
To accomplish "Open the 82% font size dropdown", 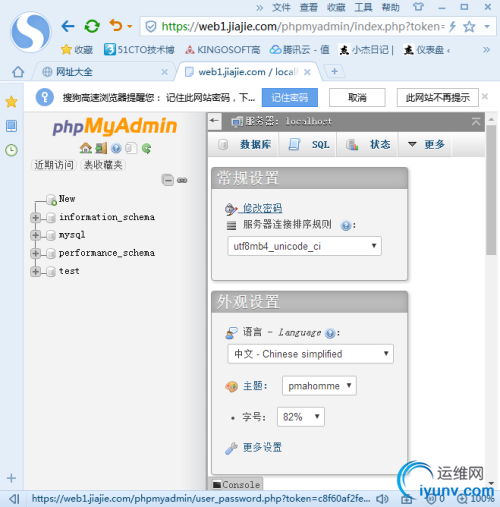I will click(301, 417).
